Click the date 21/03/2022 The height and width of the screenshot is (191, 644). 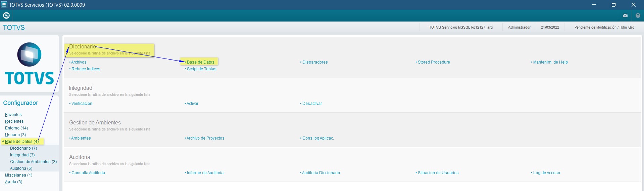point(550,28)
